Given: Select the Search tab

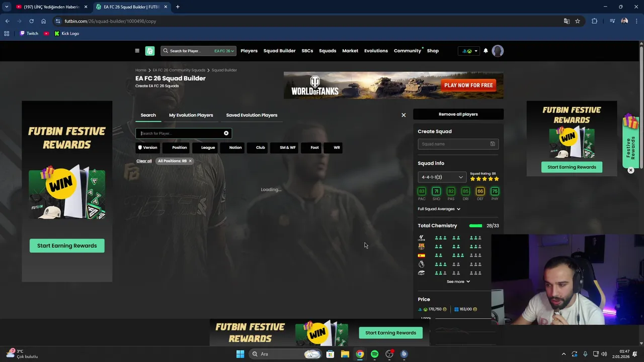Looking at the screenshot, I should click(148, 115).
